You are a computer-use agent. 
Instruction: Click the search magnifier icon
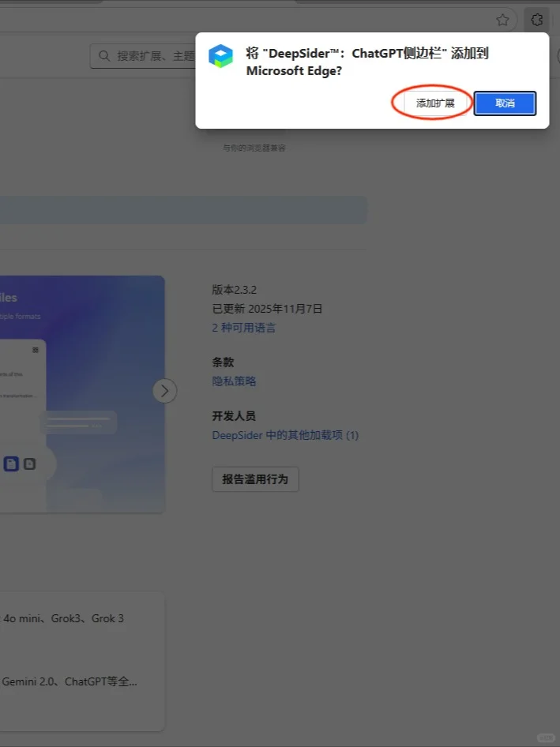click(x=104, y=56)
